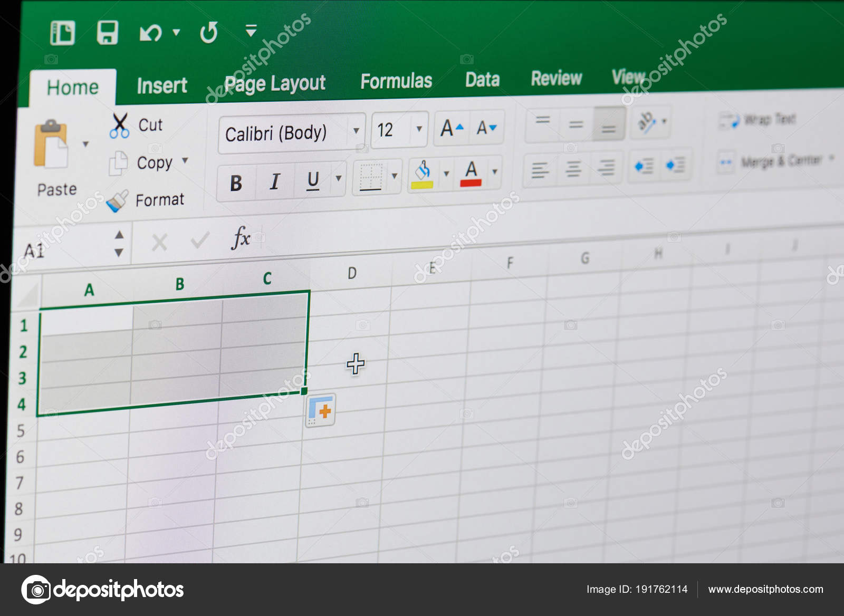Open the View tab

[x=628, y=77]
